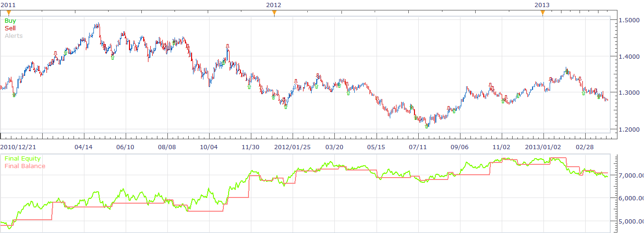Click the 2011 year label
The image size is (644, 233).
pos(8,5)
